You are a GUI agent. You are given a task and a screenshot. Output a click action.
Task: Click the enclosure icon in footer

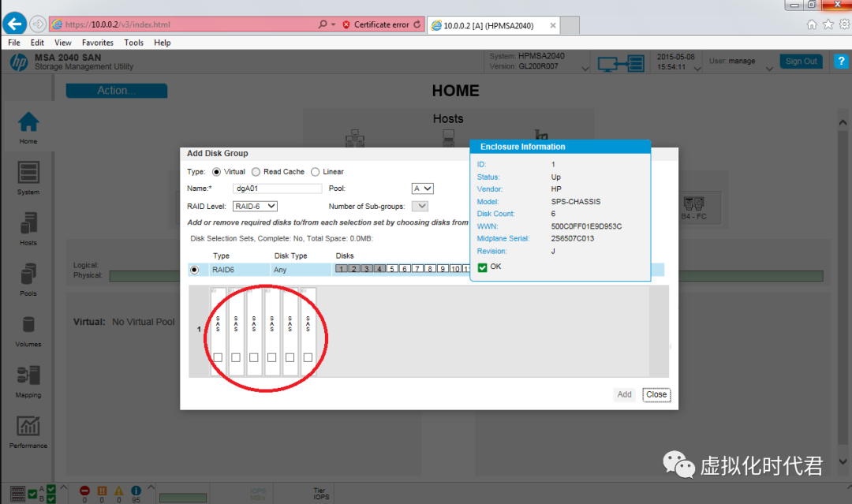click(17, 494)
